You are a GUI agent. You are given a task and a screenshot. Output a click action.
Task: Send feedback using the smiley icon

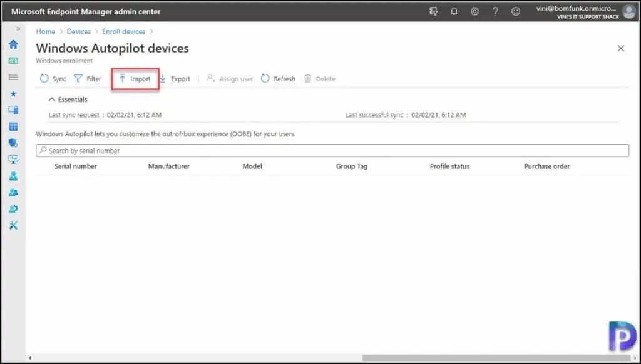516,11
